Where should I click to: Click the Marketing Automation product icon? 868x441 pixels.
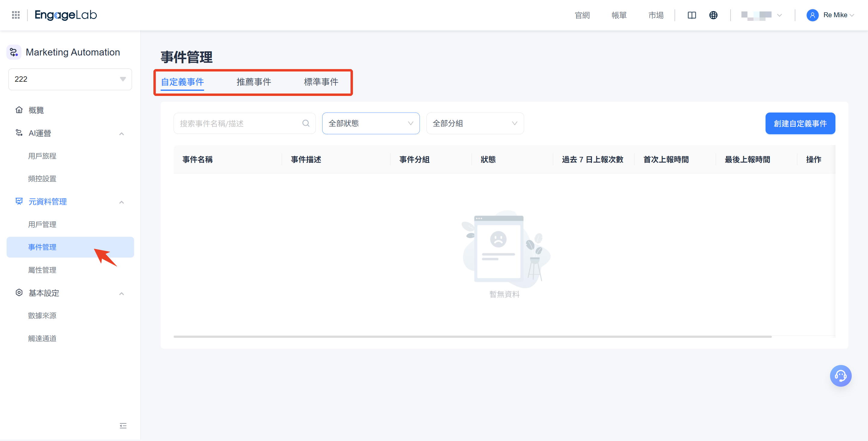point(14,52)
